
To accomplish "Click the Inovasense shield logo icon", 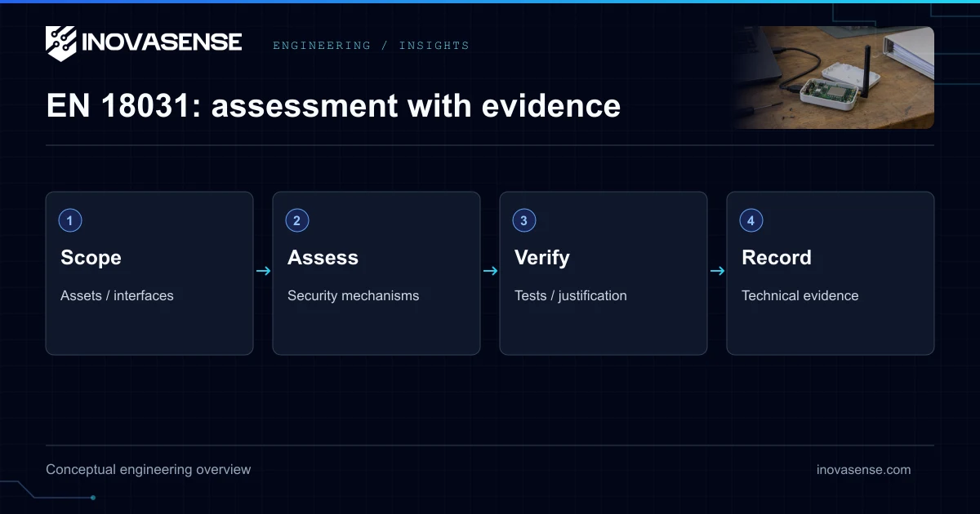I will 61,43.
